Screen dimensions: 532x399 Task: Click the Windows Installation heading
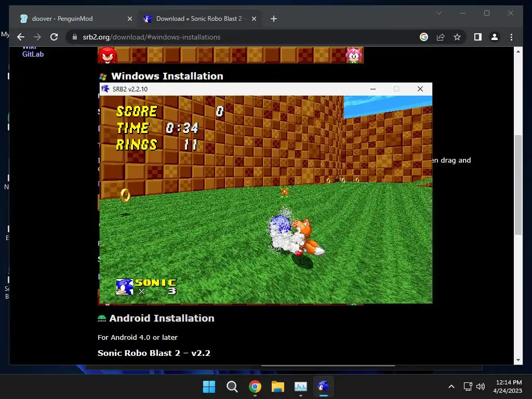point(167,76)
